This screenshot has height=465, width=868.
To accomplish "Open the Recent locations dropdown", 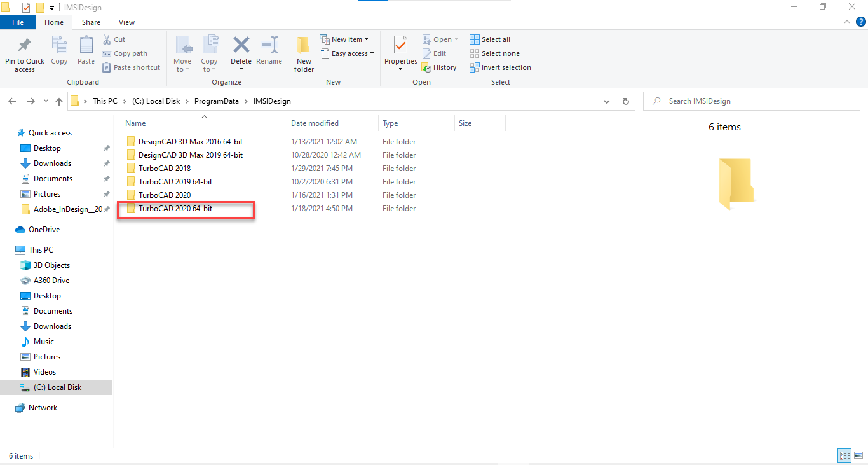I will pos(46,101).
